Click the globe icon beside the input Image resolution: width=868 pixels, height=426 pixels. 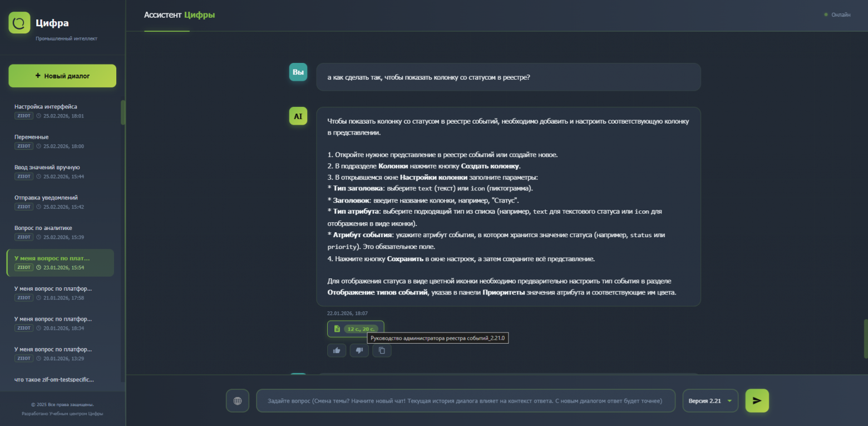pyautogui.click(x=238, y=400)
